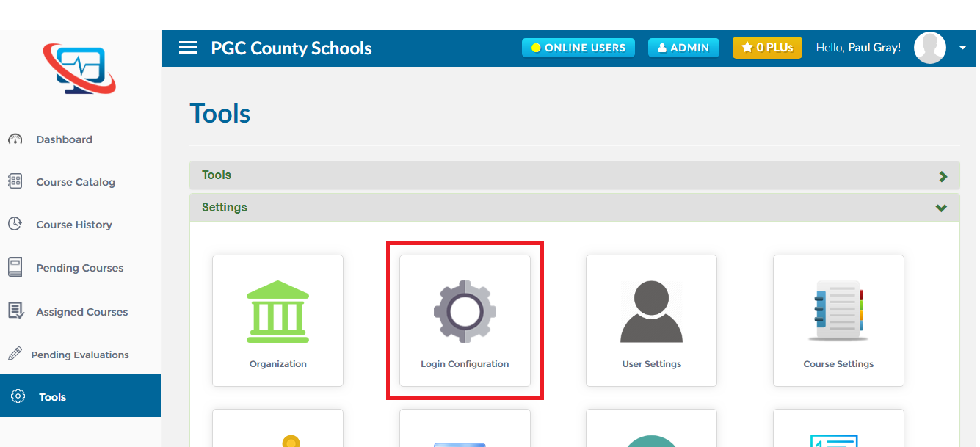Screen dimensions: 980x447
Task: Expand the Tools accordion section
Action: [574, 175]
